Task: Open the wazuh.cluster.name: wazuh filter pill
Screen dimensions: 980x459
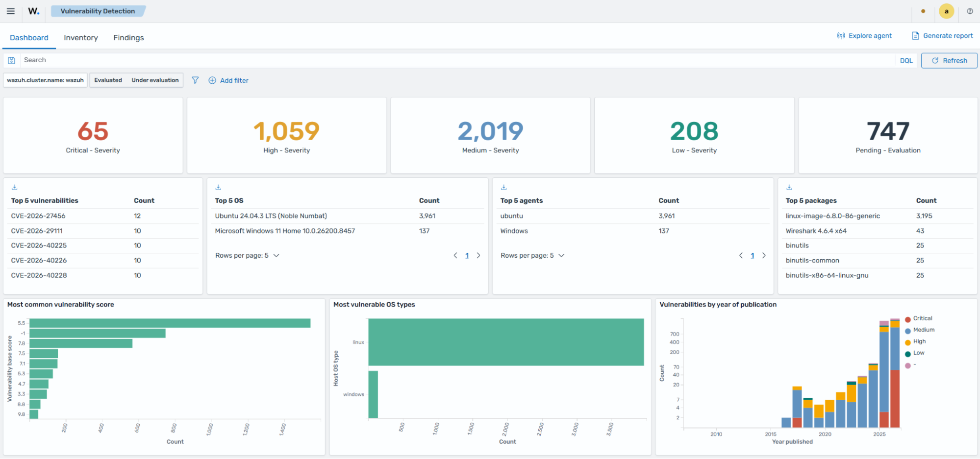Action: point(45,80)
